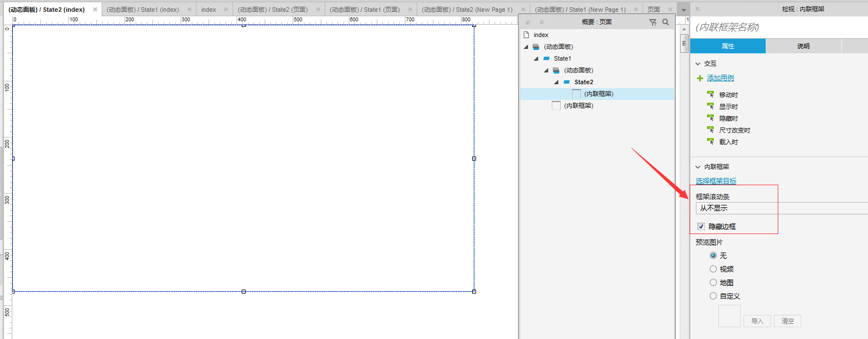Switch to the 说明 tab in inspector
Image resolution: width=868 pixels, height=339 pixels.
[804, 46]
